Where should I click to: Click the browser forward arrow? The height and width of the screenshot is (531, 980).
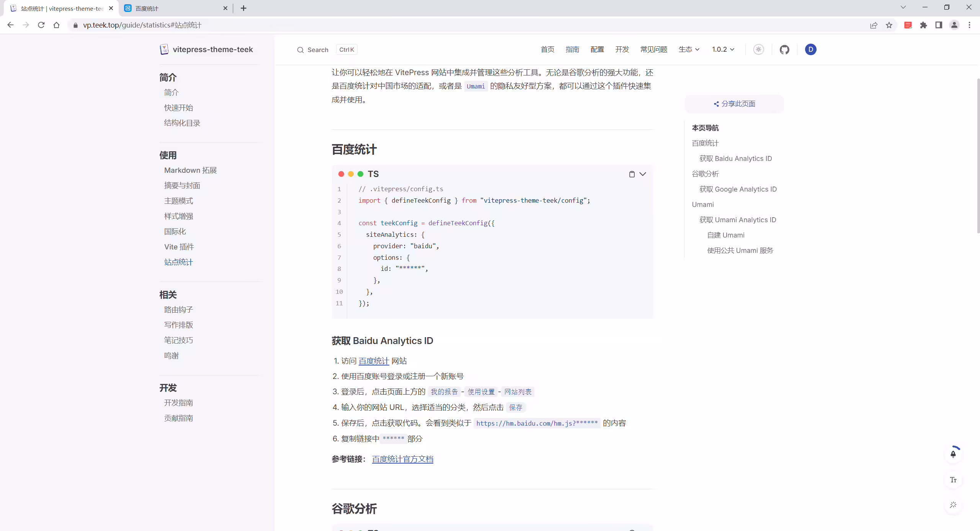point(26,25)
